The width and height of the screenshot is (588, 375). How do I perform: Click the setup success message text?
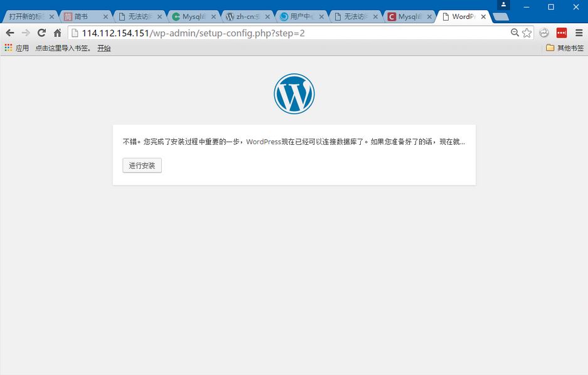[294, 142]
